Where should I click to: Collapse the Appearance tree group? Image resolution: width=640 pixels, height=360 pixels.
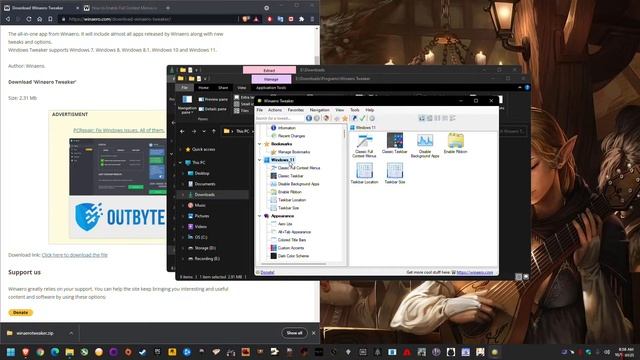click(260, 216)
